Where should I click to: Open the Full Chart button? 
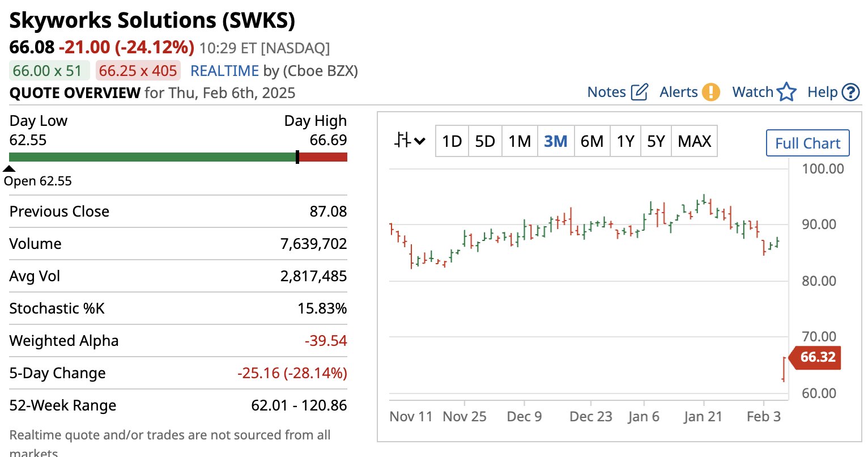click(808, 143)
